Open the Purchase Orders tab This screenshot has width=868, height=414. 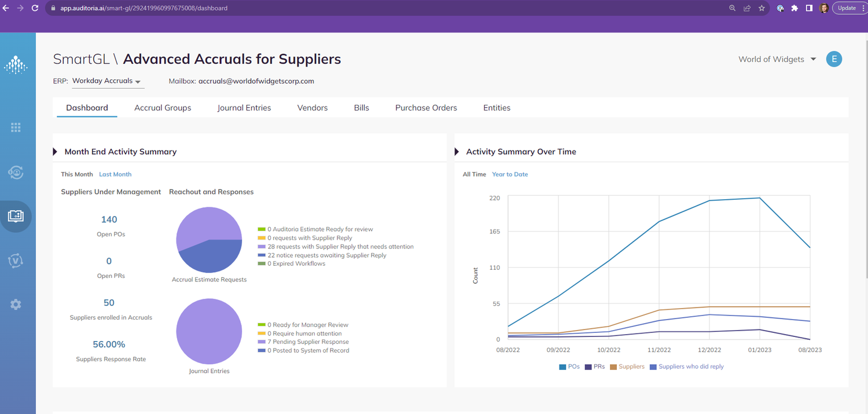(426, 107)
